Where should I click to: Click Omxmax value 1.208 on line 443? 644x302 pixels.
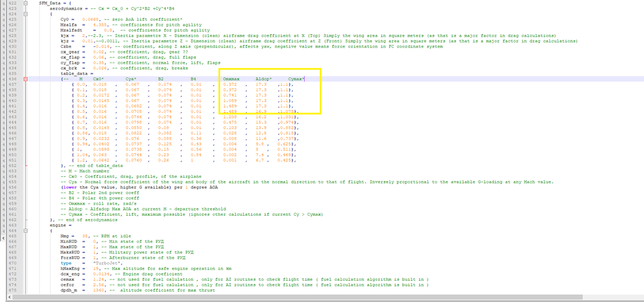[x=229, y=117]
